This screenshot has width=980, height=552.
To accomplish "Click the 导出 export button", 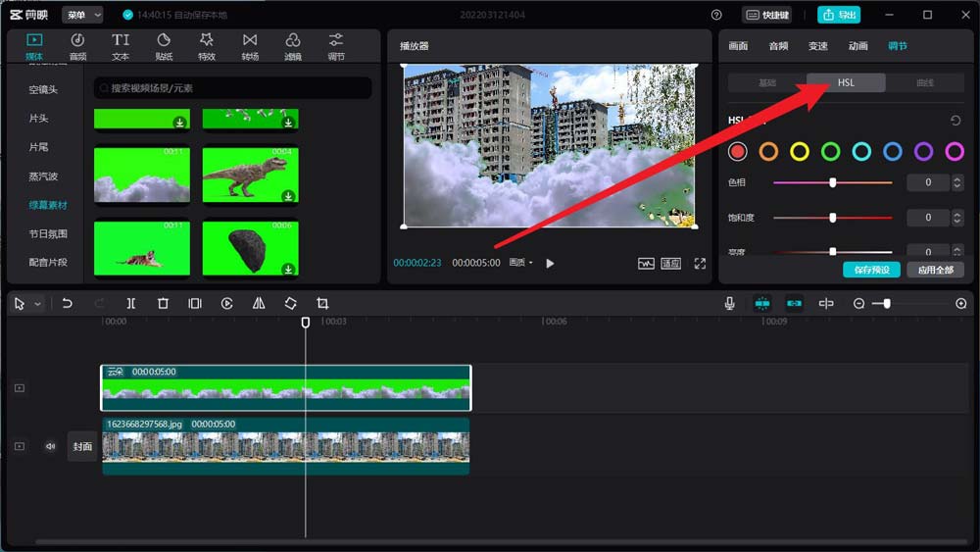I will (x=839, y=15).
